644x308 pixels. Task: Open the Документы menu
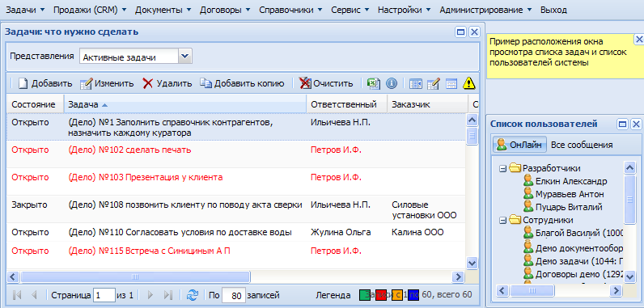pyautogui.click(x=163, y=10)
